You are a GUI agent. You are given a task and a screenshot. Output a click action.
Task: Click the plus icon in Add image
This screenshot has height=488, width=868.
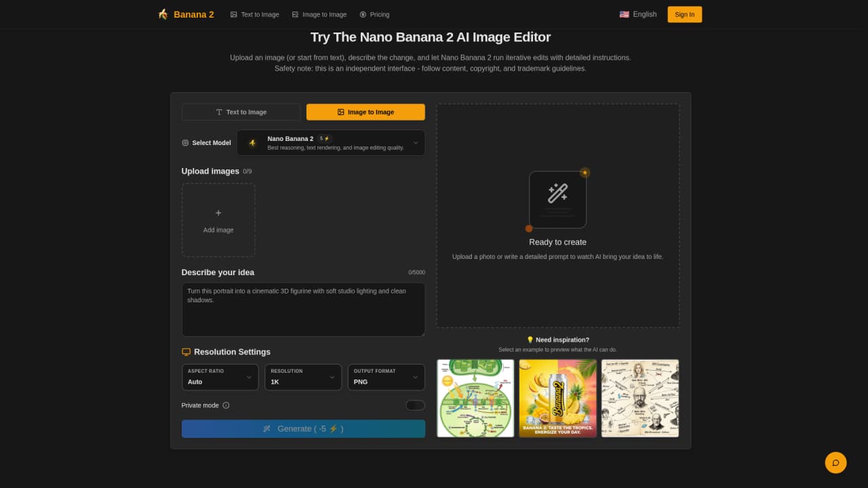tap(218, 213)
